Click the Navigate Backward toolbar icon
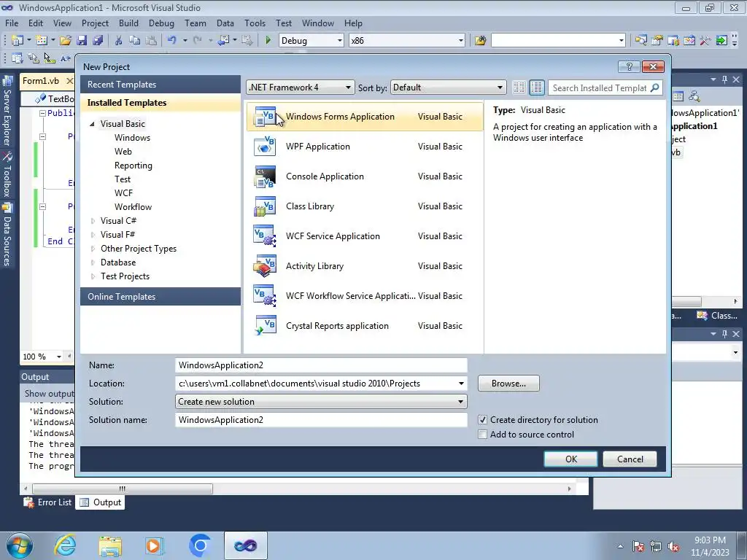This screenshot has height=560, width=747. click(223, 41)
